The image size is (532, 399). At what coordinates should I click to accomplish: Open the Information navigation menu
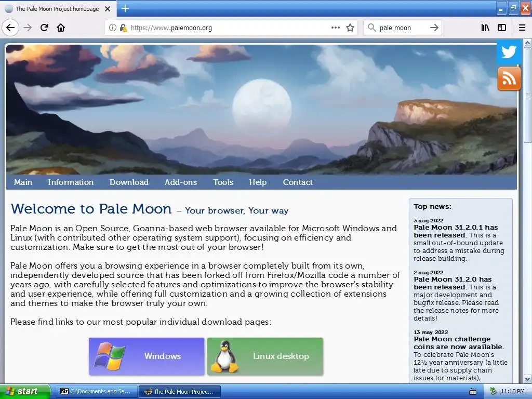71,182
